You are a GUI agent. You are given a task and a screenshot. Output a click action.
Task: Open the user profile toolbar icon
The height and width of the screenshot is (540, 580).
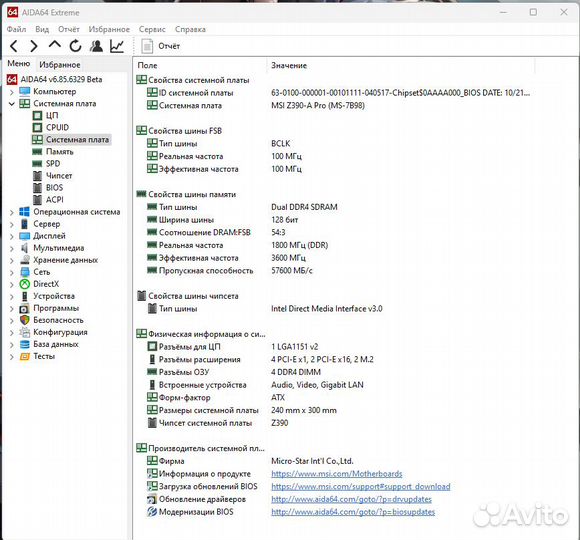tap(97, 46)
